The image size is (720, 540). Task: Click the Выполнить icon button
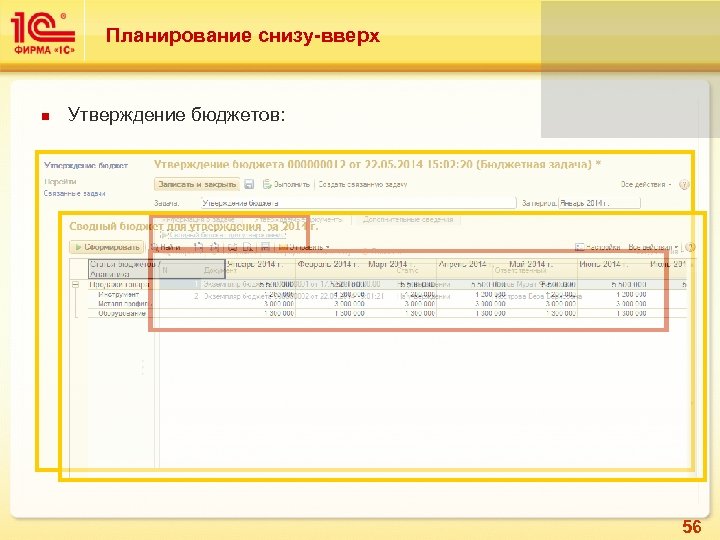click(x=287, y=185)
